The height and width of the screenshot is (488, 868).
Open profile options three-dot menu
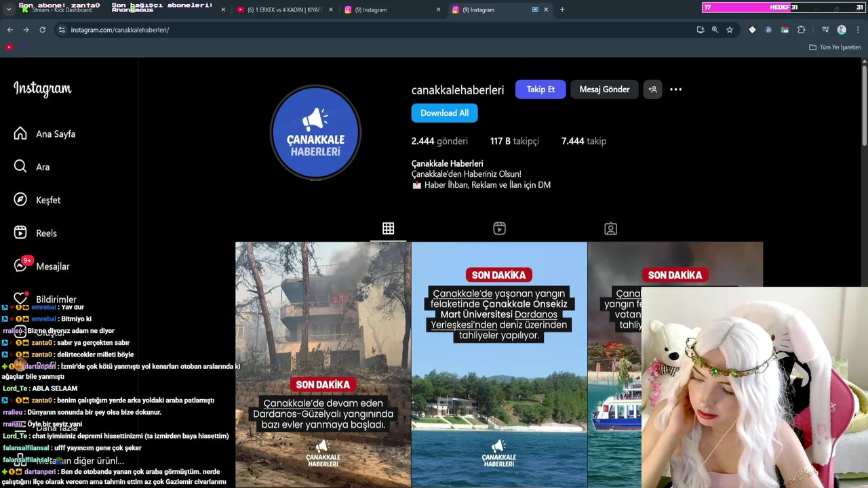click(x=676, y=89)
